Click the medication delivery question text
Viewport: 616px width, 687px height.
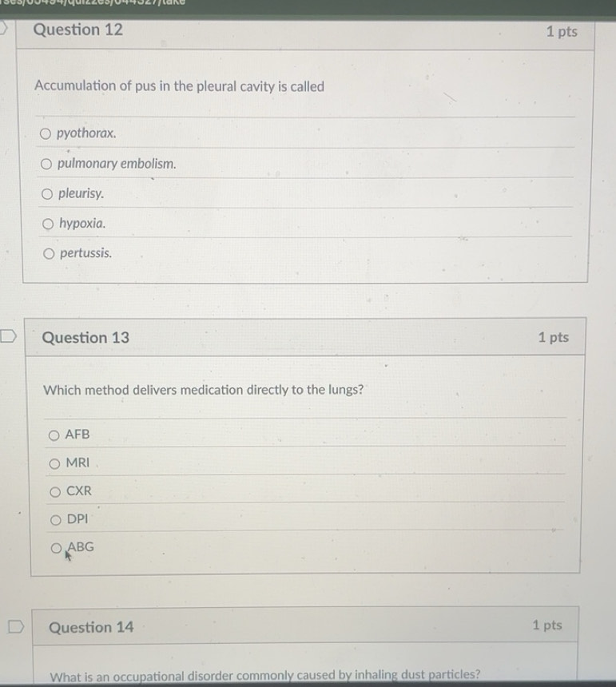click(x=203, y=390)
